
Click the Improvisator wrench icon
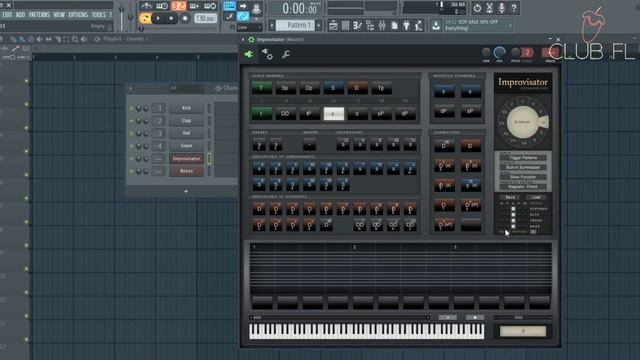pos(286,54)
